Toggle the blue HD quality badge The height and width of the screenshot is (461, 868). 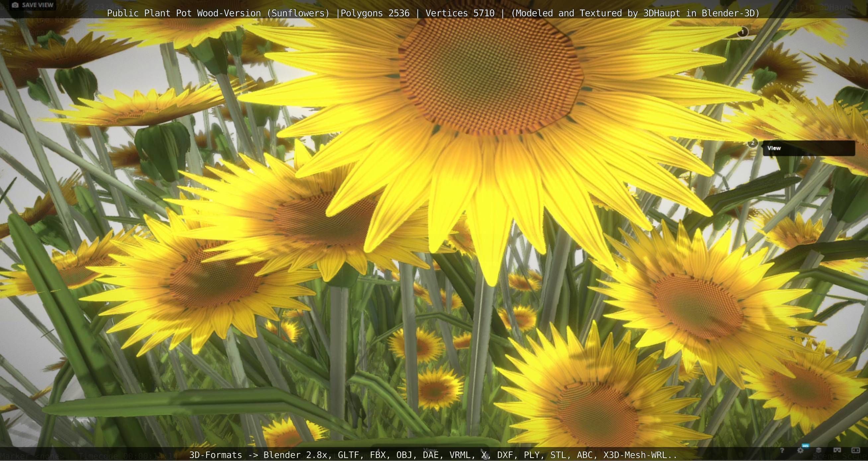click(x=805, y=446)
